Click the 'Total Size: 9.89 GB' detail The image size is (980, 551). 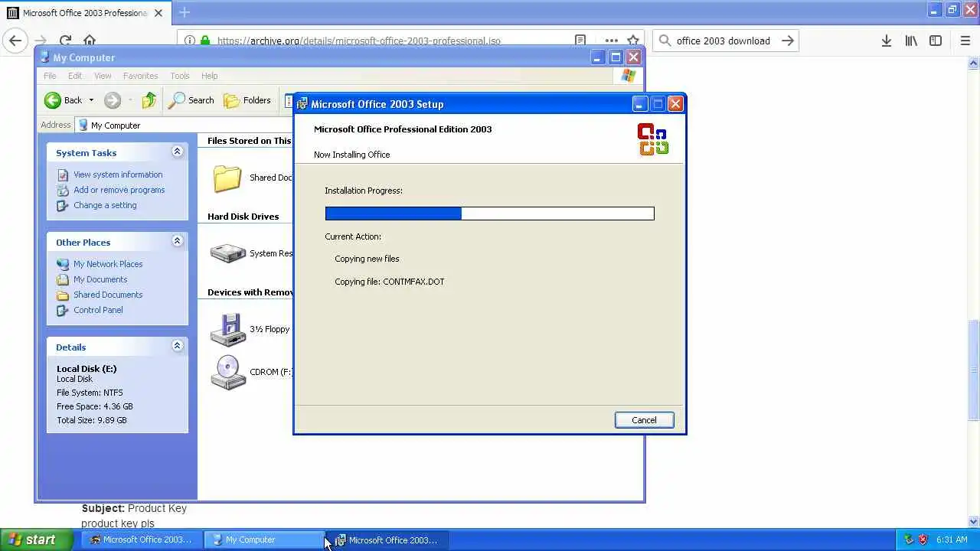pos(92,420)
